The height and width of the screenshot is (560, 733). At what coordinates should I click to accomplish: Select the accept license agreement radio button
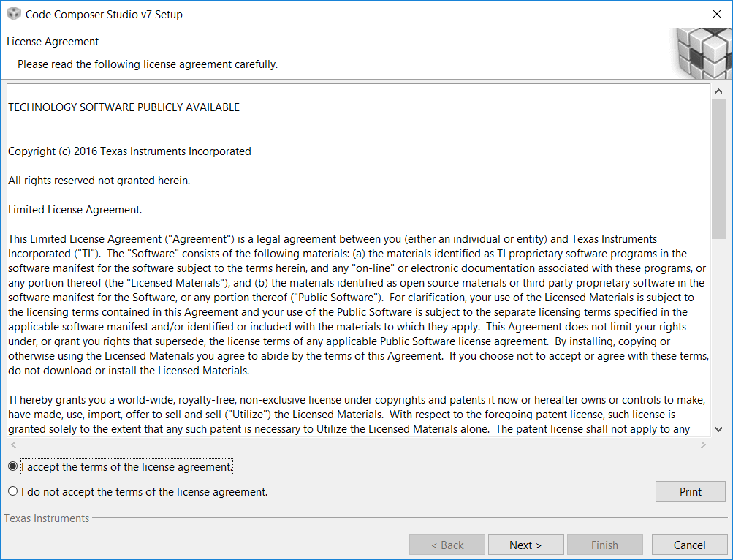(12, 466)
